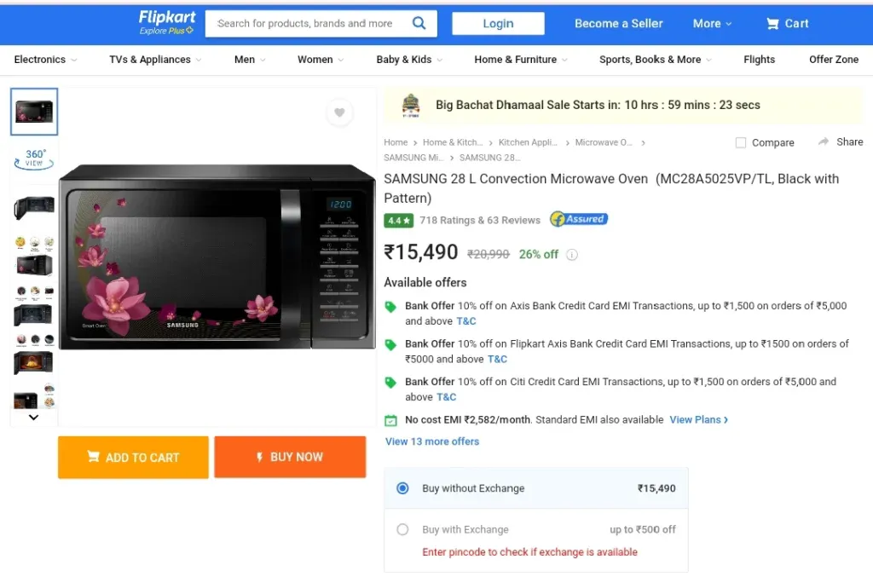Viewport: 873px width, 588px height.
Task: Click the search magnifier icon
Action: tap(419, 23)
